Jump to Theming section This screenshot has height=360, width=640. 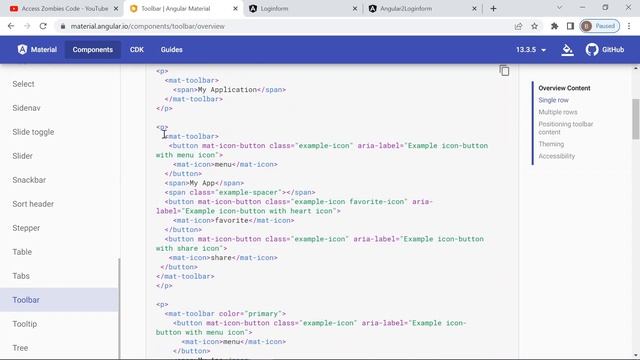[x=551, y=144]
